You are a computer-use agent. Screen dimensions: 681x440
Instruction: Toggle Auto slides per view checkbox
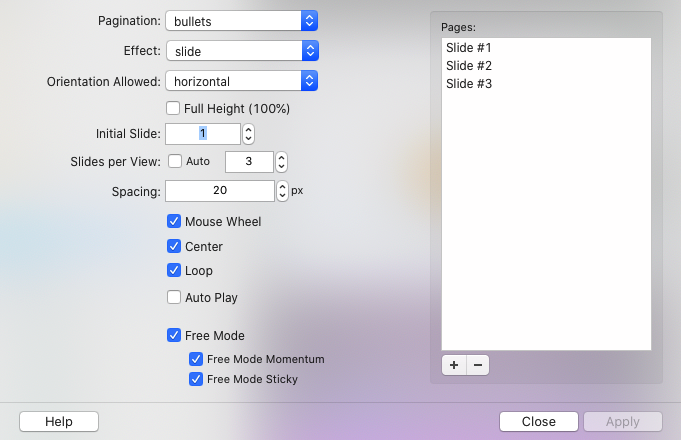pyautogui.click(x=175, y=161)
